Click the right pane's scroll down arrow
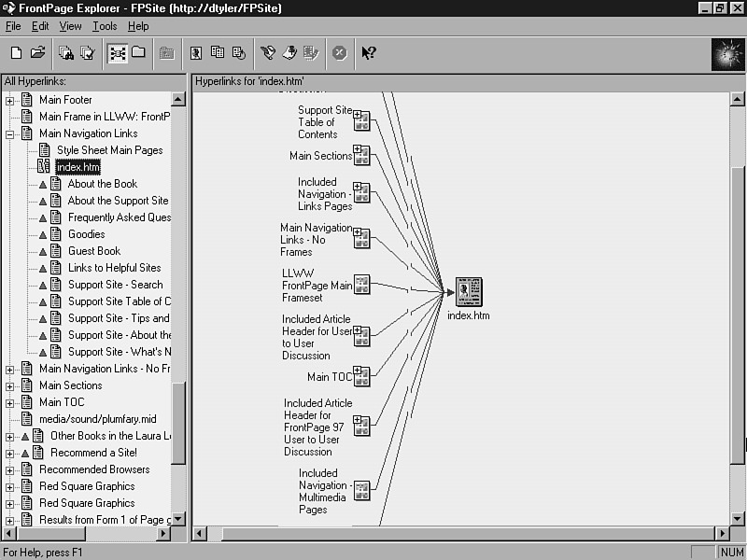 (x=736, y=518)
